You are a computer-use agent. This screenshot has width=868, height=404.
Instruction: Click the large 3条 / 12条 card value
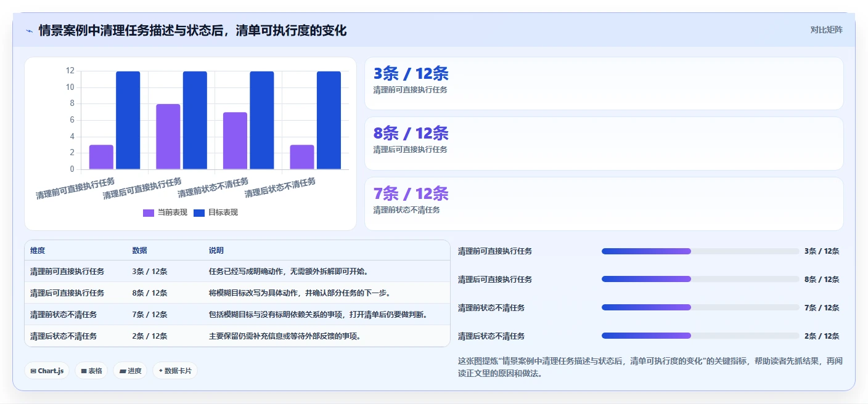coord(411,73)
